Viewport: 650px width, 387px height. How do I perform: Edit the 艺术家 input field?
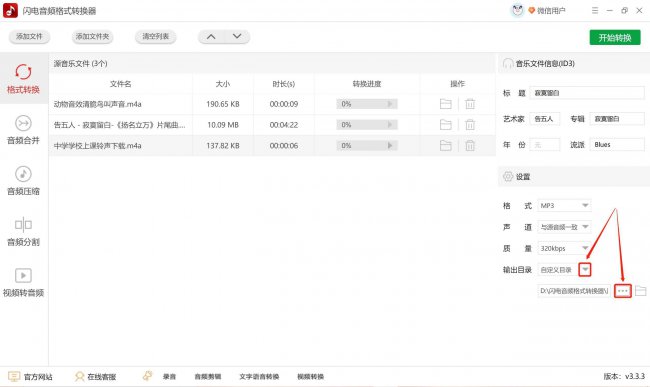point(544,119)
